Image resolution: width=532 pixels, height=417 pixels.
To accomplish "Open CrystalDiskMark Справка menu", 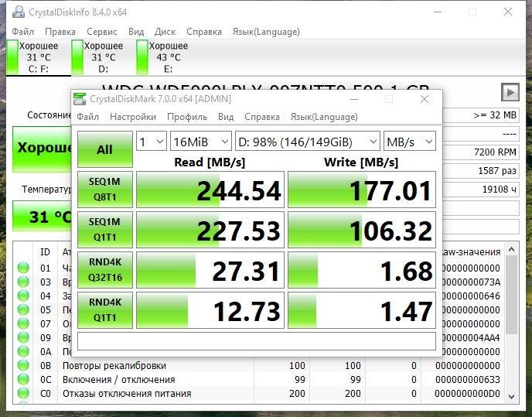I will pos(262,117).
